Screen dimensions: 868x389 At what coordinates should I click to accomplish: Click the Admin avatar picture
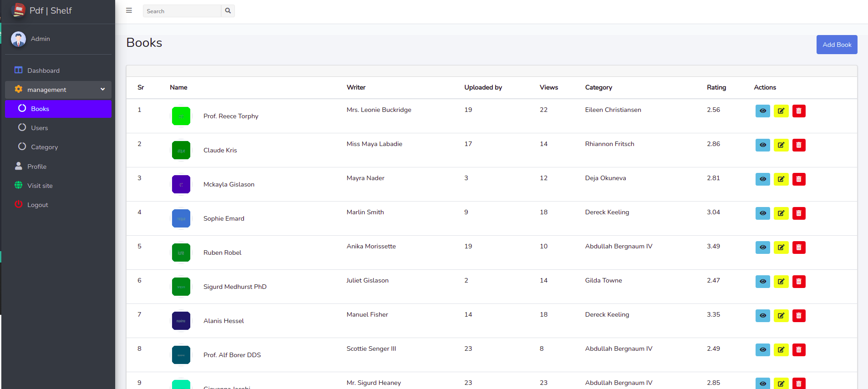19,39
